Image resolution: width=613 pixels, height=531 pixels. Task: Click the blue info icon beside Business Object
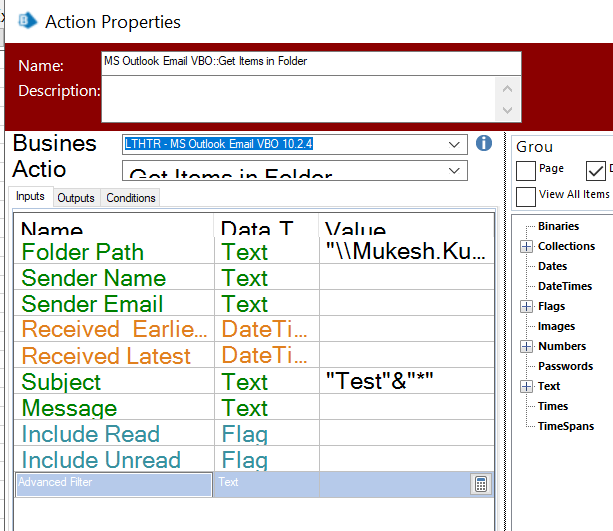(484, 143)
